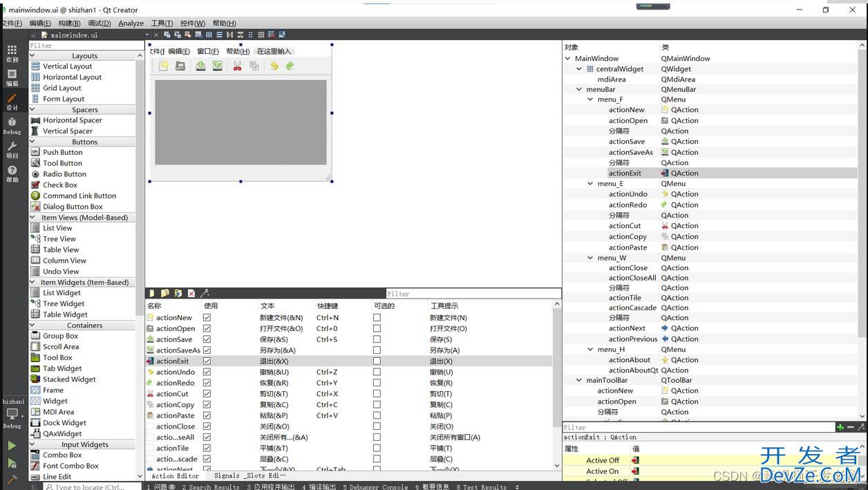Collapse the mainToolBar node in object tree

[x=579, y=380]
